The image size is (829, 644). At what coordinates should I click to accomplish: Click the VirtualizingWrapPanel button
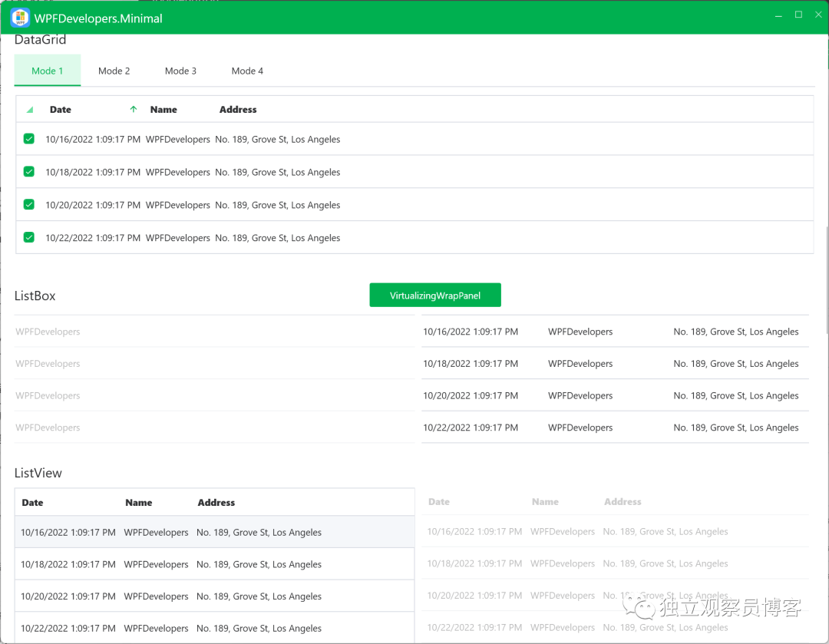(x=435, y=295)
